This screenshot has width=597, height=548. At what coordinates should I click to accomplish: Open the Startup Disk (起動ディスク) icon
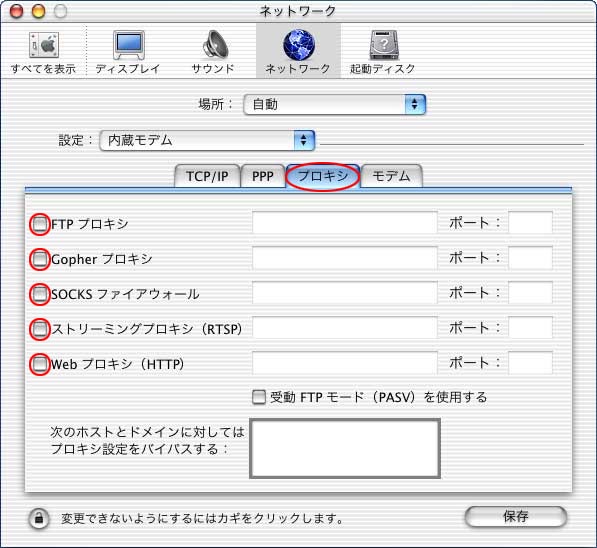click(384, 45)
